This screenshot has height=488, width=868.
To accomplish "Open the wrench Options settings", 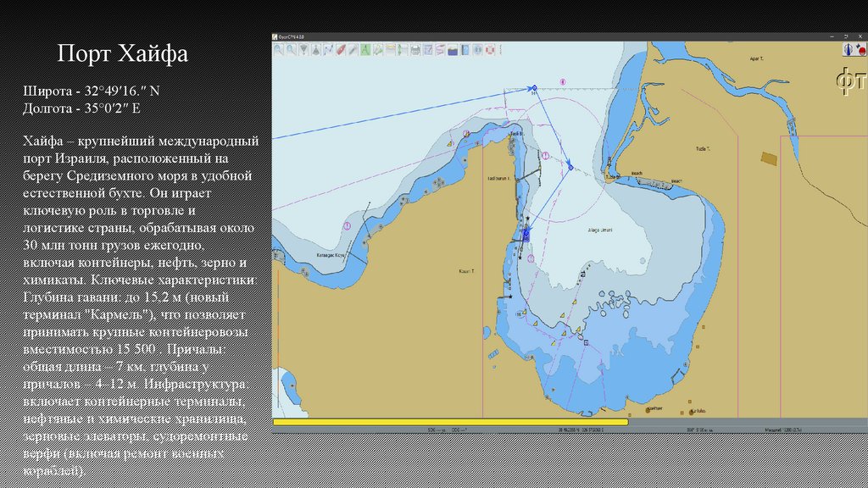I will tap(353, 50).
